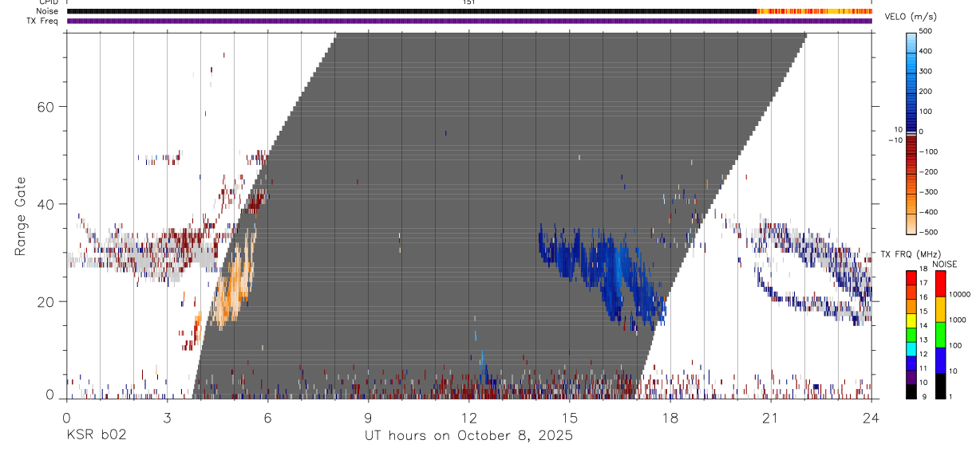Click the "-10" label left of velocity bar

[x=895, y=140]
